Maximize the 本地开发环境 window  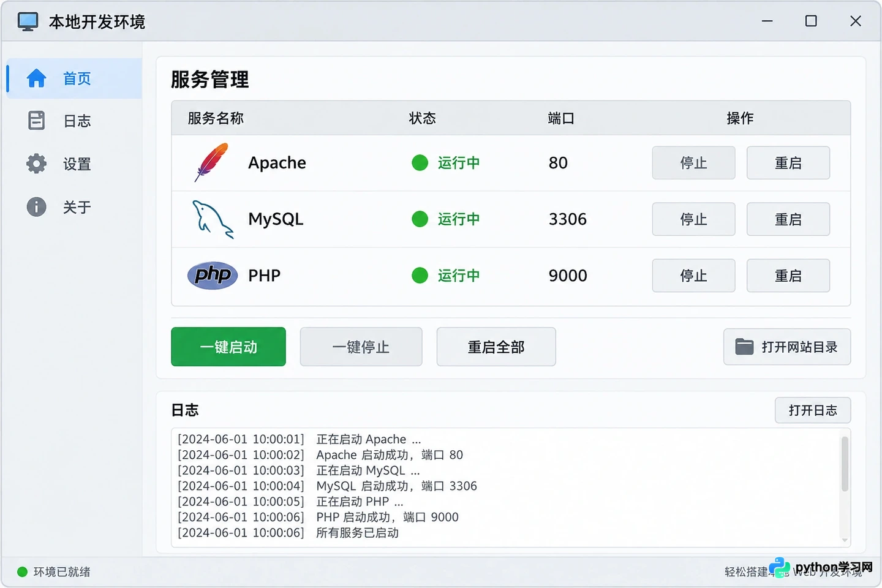tap(811, 21)
